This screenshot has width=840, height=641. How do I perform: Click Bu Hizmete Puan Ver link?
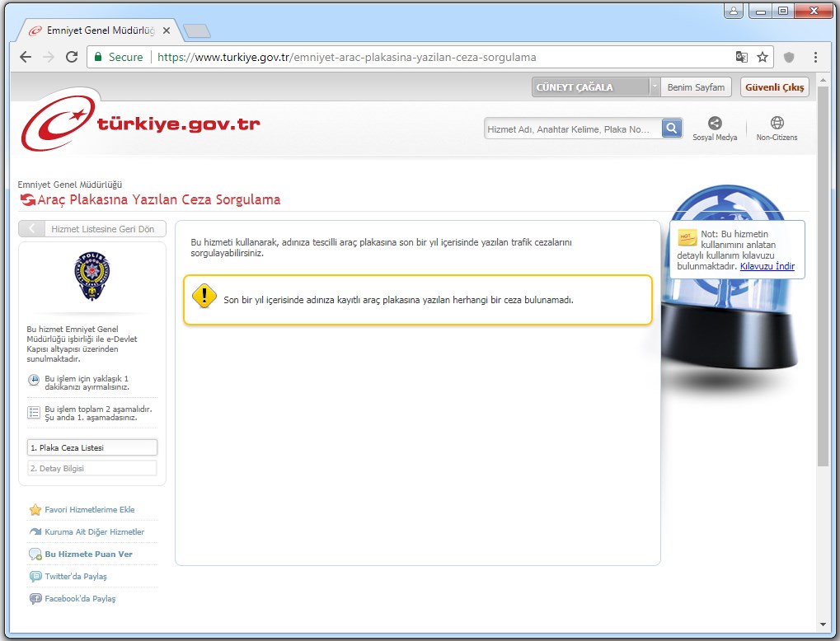tap(88, 554)
